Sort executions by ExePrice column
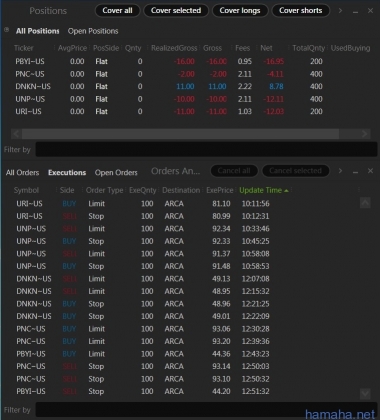Viewport: 380px width, 420px height. [220, 190]
